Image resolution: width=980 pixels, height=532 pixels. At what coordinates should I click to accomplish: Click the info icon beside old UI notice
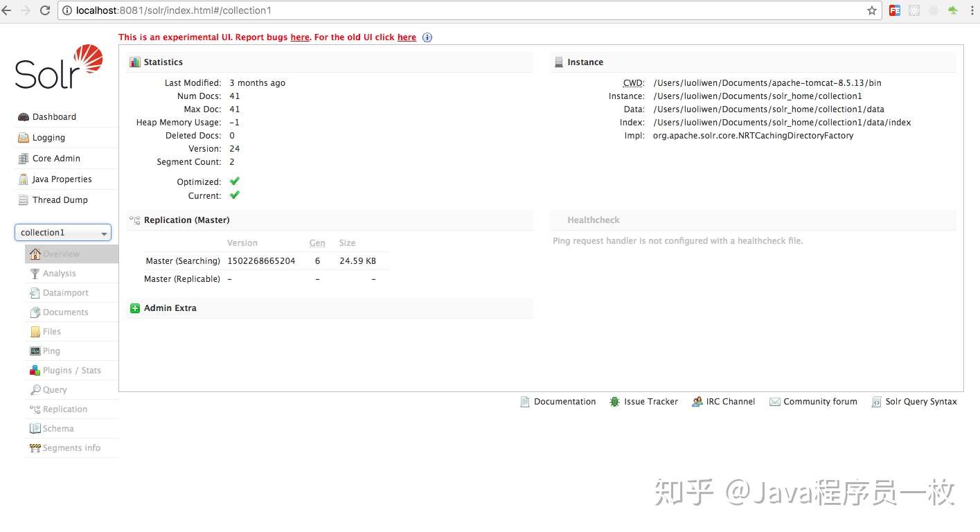(x=427, y=37)
